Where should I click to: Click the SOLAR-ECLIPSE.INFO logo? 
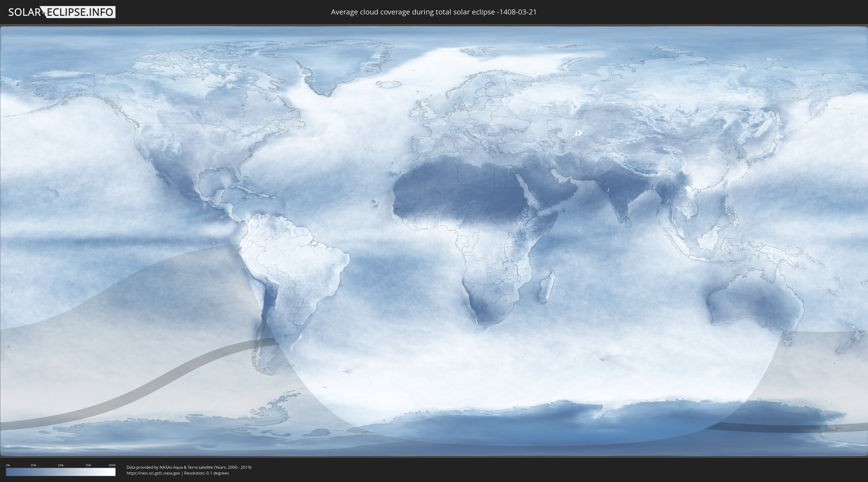tap(62, 12)
